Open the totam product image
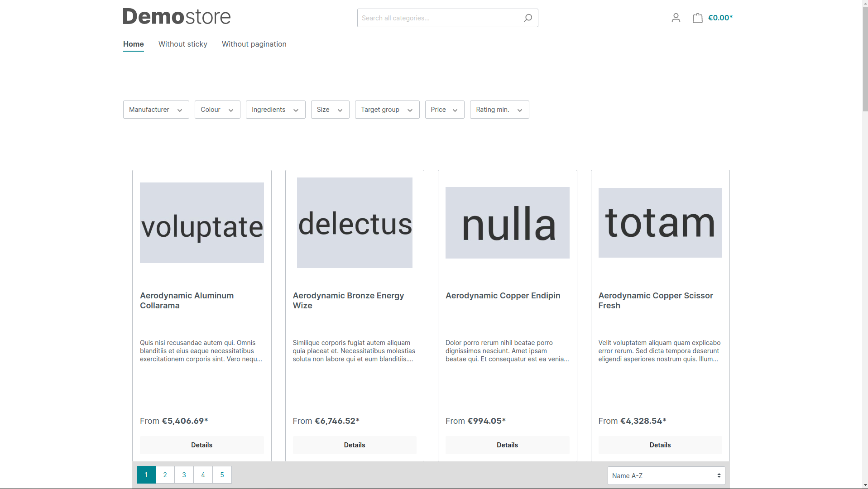 coord(660,223)
